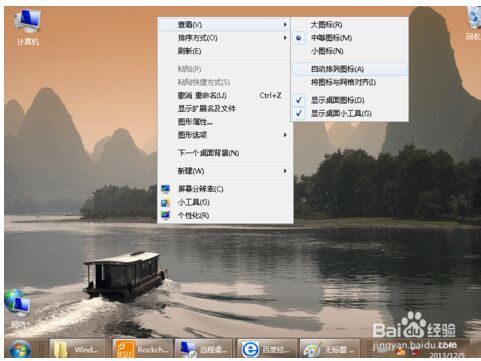Click the 小工具 gadgets icon

tap(165, 202)
